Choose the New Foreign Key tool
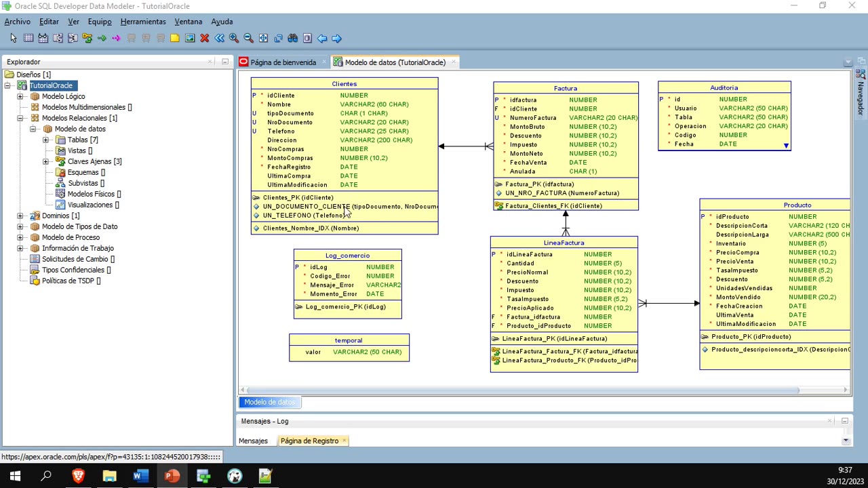The height and width of the screenshot is (488, 868). pyautogui.click(x=87, y=39)
